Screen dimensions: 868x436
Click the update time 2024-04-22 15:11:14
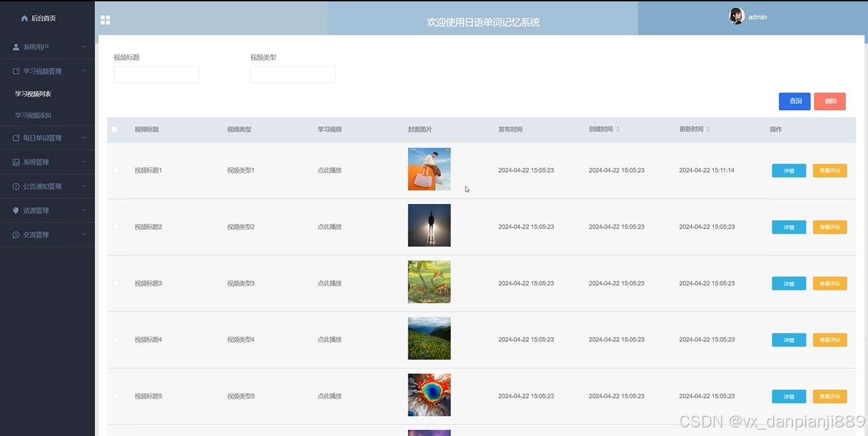click(707, 171)
